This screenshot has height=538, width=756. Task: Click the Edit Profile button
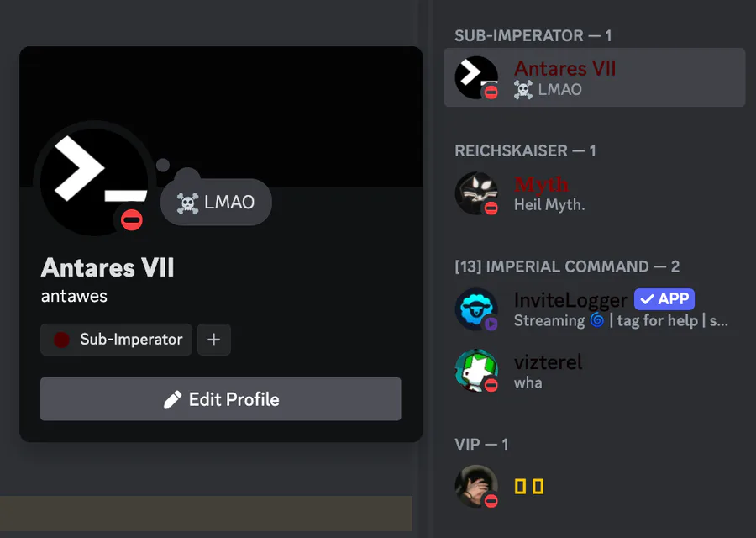(x=221, y=399)
